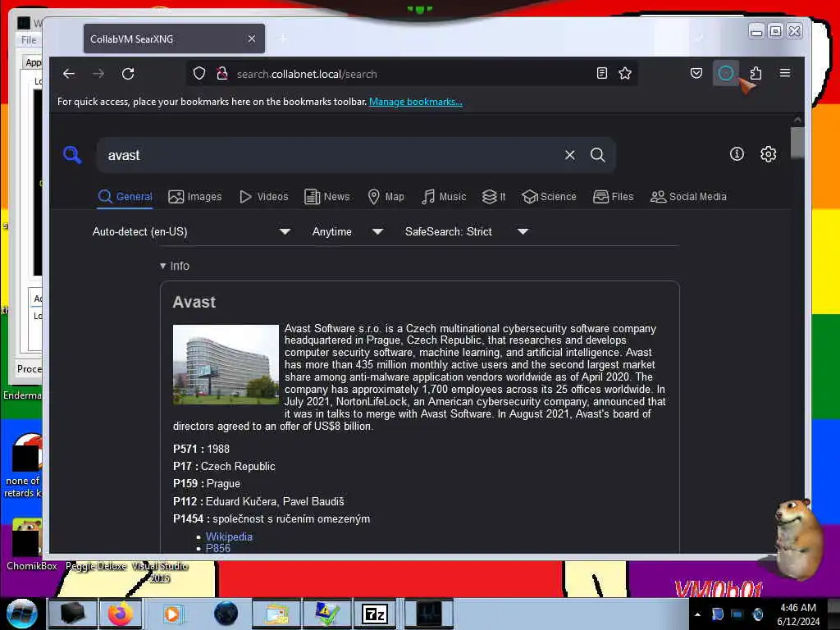Open the SafeSearch: Strict dropdown
Screen dimensions: 840x630
(466, 231)
